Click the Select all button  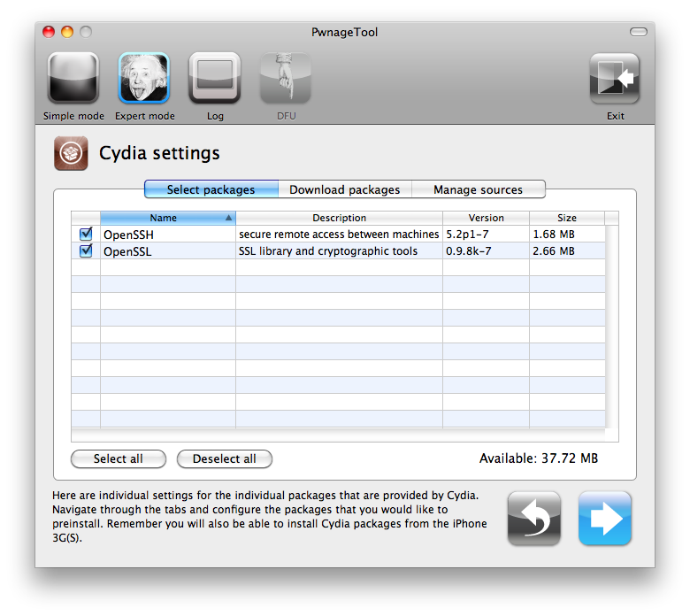tap(119, 458)
